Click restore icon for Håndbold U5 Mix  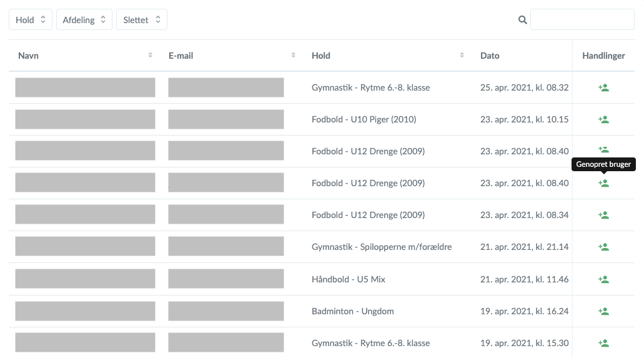603,279
